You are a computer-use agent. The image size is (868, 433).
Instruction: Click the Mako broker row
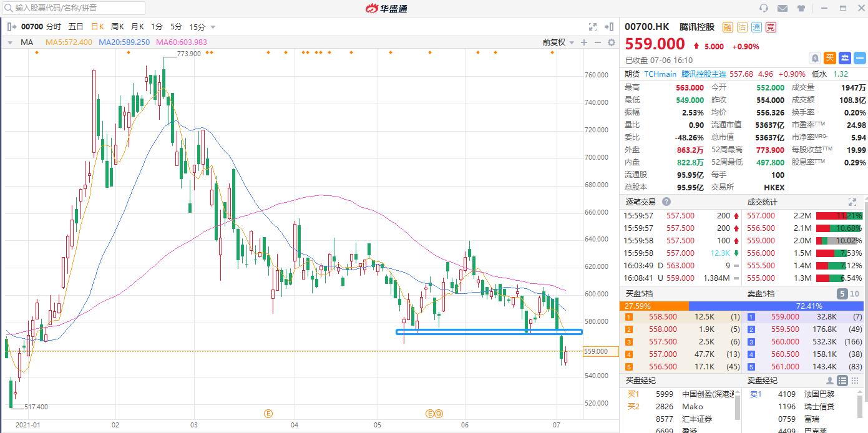[x=680, y=407]
